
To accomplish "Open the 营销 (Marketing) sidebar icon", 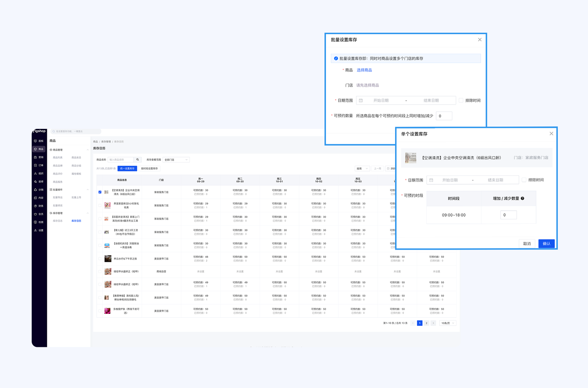I will click(39, 157).
